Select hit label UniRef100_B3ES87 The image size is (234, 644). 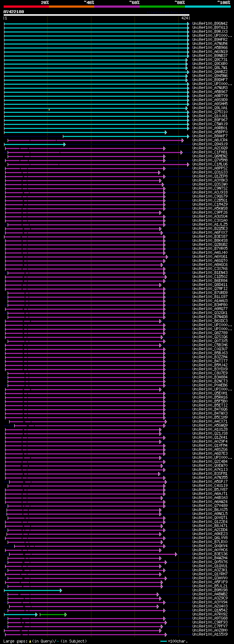point(210,237)
